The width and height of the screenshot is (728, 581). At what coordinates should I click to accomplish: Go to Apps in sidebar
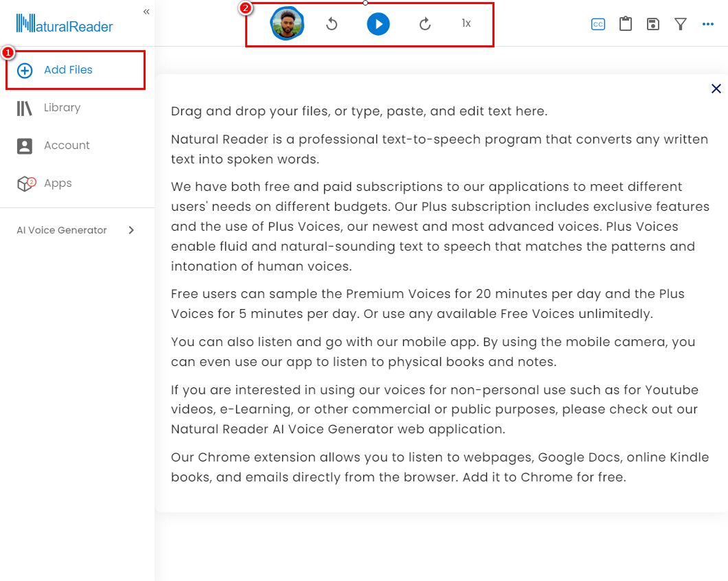click(58, 183)
